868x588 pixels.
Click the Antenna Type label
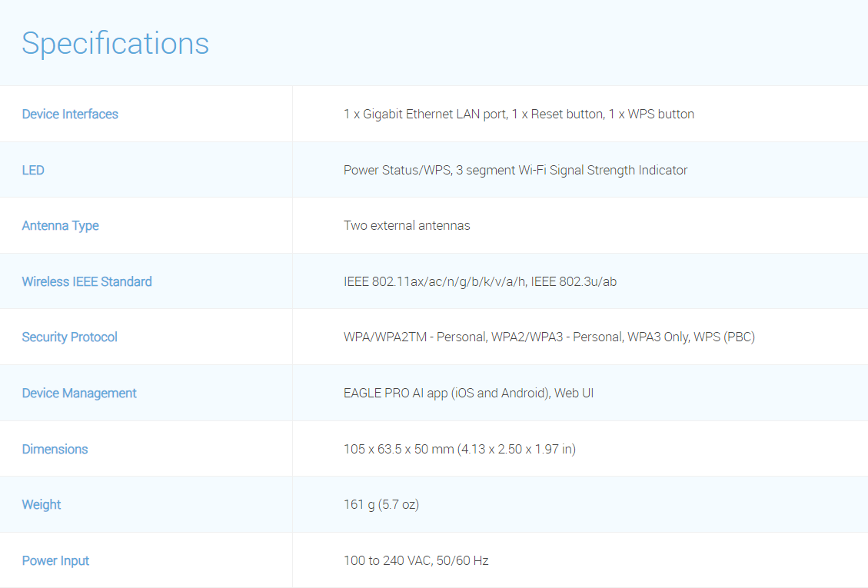[60, 225]
